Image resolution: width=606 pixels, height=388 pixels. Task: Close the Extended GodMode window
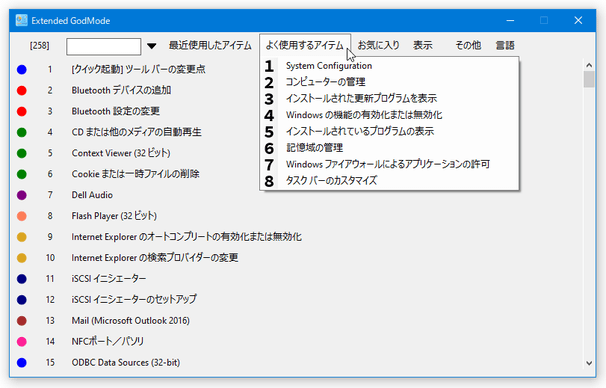click(578, 20)
